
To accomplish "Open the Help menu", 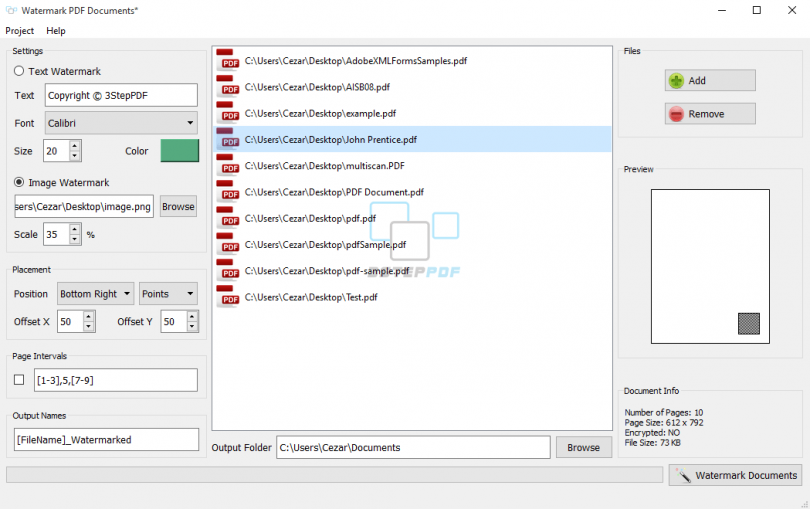I will point(56,30).
